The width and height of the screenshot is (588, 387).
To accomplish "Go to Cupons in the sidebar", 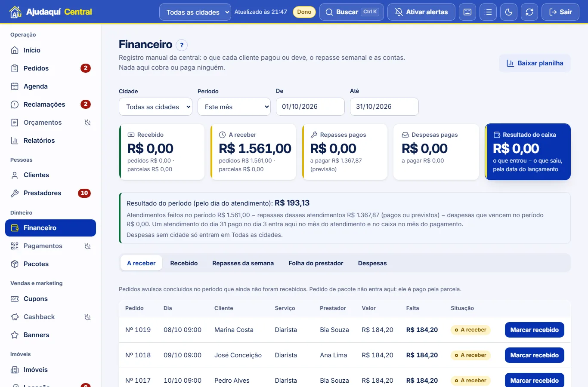I will [x=50, y=299].
